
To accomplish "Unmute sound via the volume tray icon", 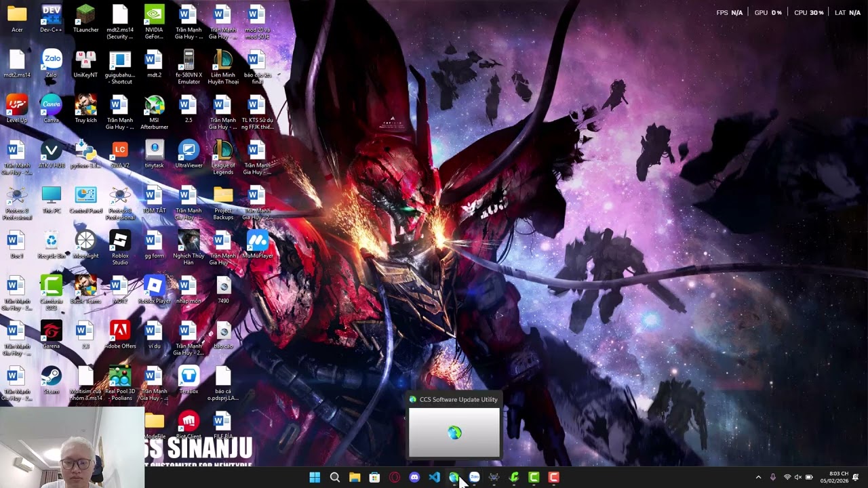I will [x=798, y=477].
